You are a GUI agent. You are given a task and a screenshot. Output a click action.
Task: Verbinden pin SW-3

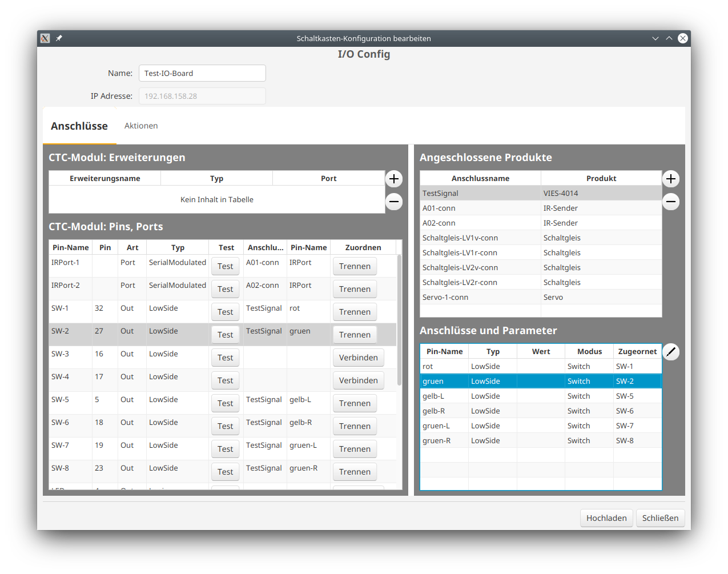coord(359,358)
